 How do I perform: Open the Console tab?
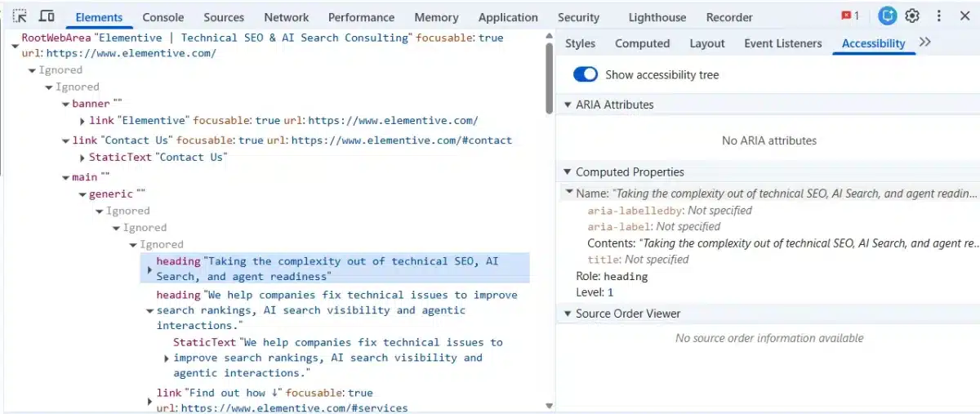click(163, 17)
